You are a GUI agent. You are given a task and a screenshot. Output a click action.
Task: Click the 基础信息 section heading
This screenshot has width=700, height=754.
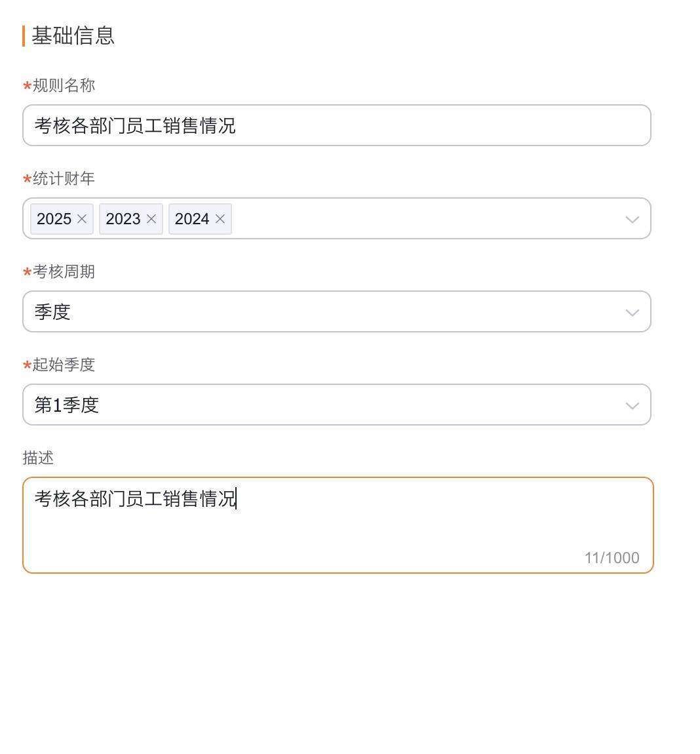[73, 35]
